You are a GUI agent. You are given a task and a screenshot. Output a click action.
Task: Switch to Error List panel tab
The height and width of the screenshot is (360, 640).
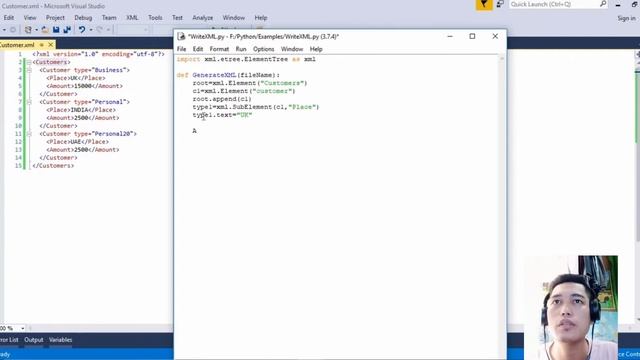click(9, 340)
